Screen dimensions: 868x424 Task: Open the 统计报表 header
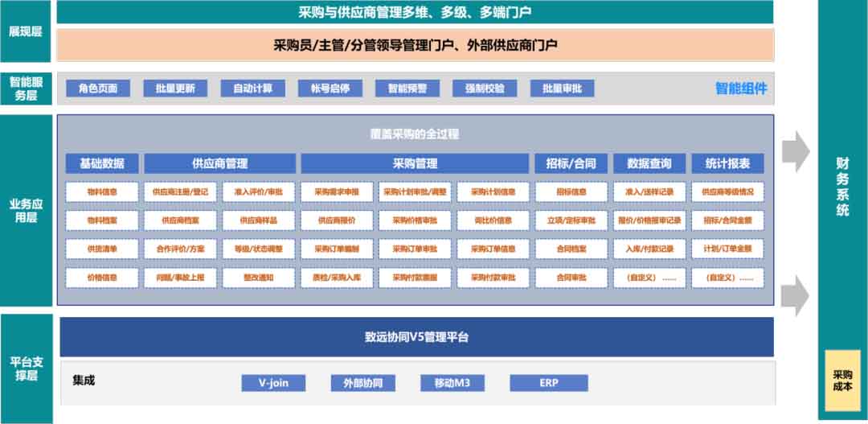tap(727, 163)
